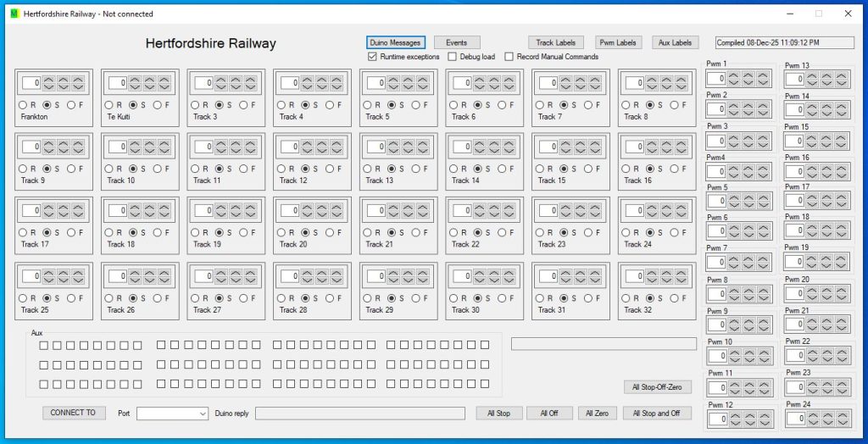Disable the Runtime exceptions checkbox
Screen dimensions: 868x444
(372, 57)
